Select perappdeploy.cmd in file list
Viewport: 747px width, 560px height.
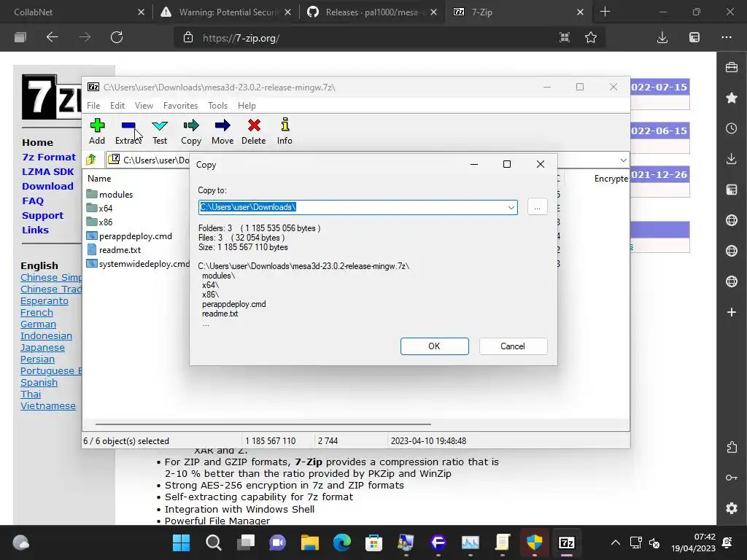pos(130,236)
